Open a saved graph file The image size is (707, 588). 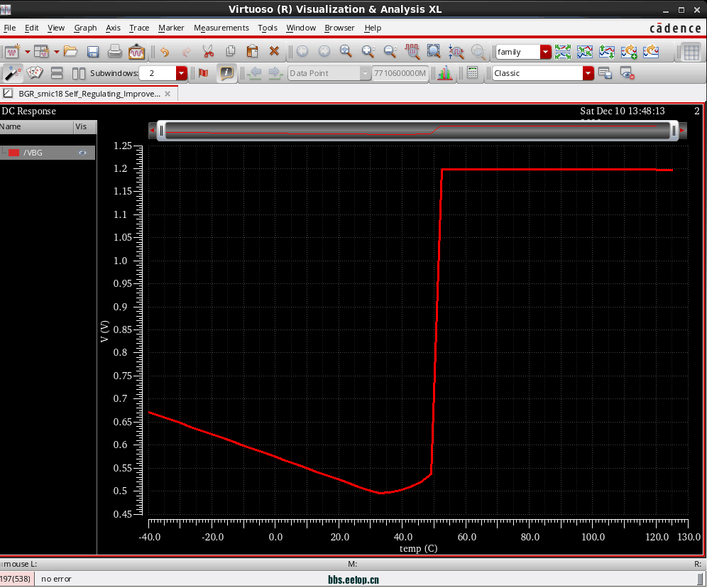[x=71, y=51]
